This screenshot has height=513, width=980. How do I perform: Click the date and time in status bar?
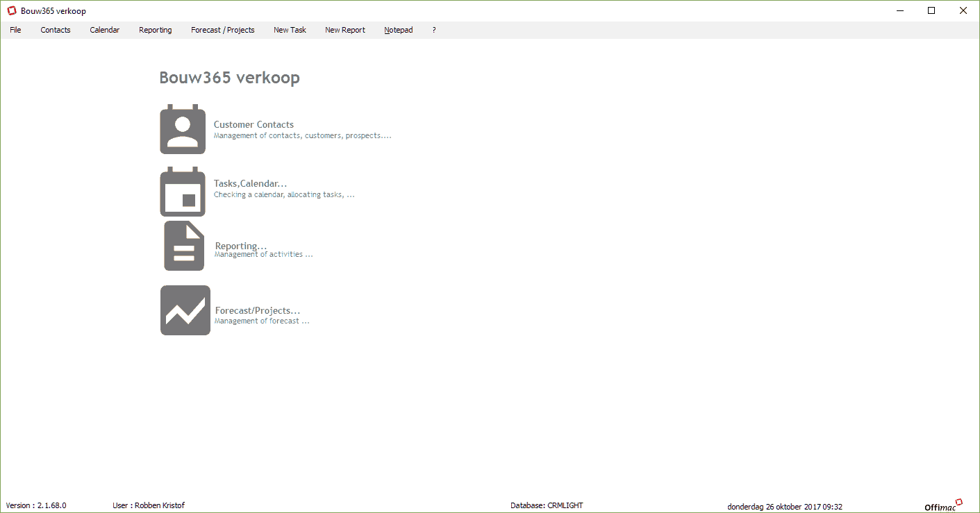[785, 507]
